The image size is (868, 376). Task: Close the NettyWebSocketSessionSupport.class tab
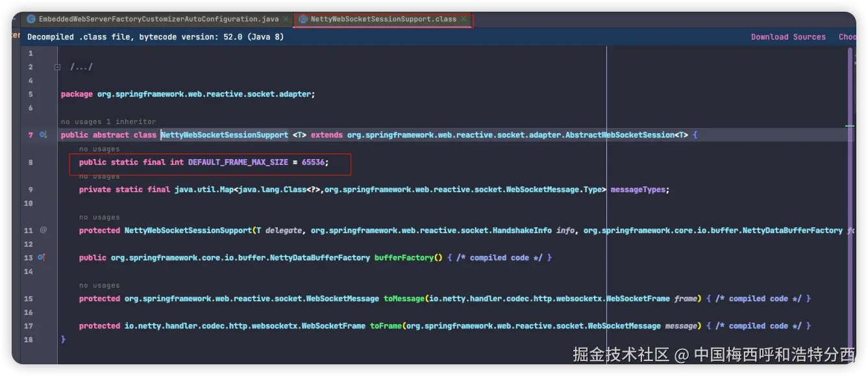pyautogui.click(x=464, y=19)
